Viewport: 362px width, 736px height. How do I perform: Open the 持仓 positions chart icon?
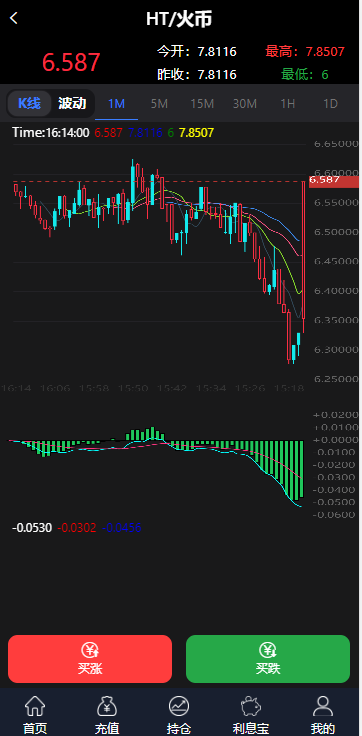point(179,706)
